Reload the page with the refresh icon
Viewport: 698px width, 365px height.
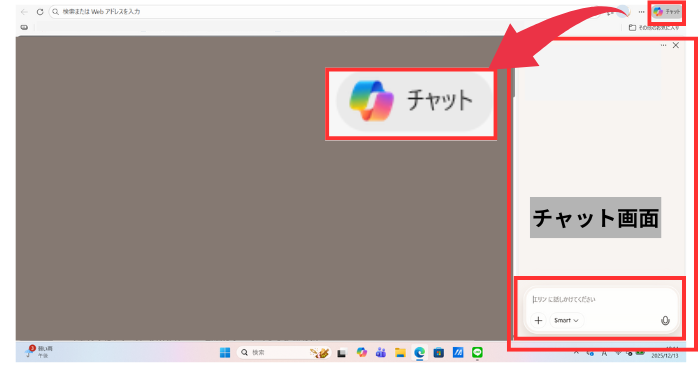40,12
